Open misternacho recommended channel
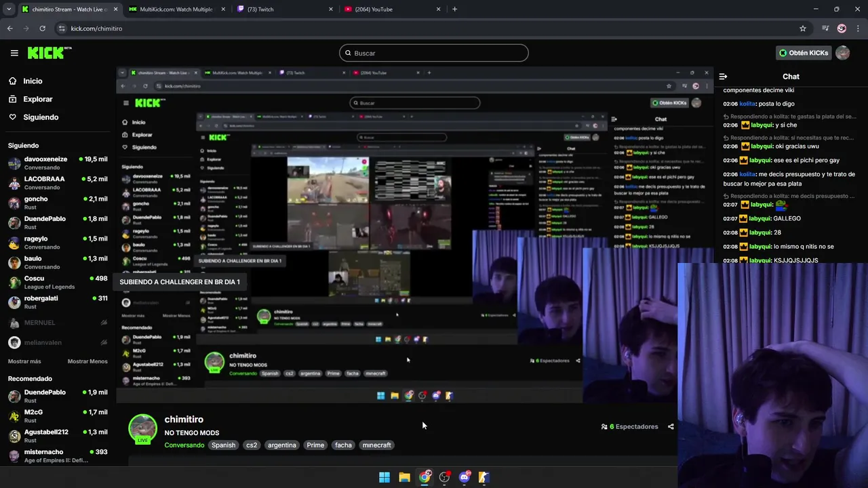Viewport: 868px width, 488px height. click(x=58, y=455)
